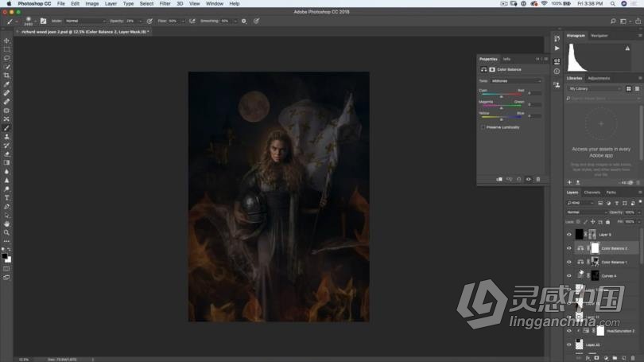Image resolution: width=644 pixels, height=362 pixels.
Task: Click the layer Opacity value field
Action: (x=629, y=212)
